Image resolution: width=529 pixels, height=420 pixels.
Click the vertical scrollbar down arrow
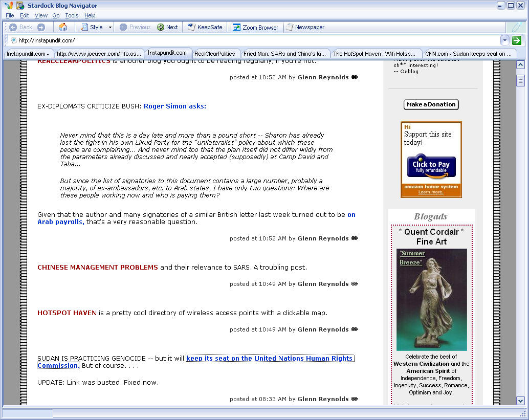[x=521, y=401]
